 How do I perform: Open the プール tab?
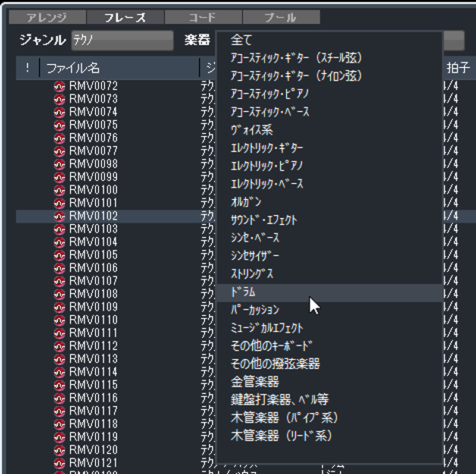[281, 17]
